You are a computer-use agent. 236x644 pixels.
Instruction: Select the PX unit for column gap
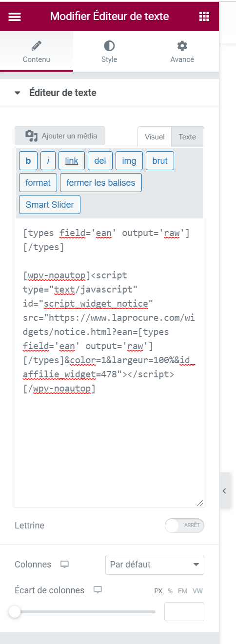click(158, 591)
